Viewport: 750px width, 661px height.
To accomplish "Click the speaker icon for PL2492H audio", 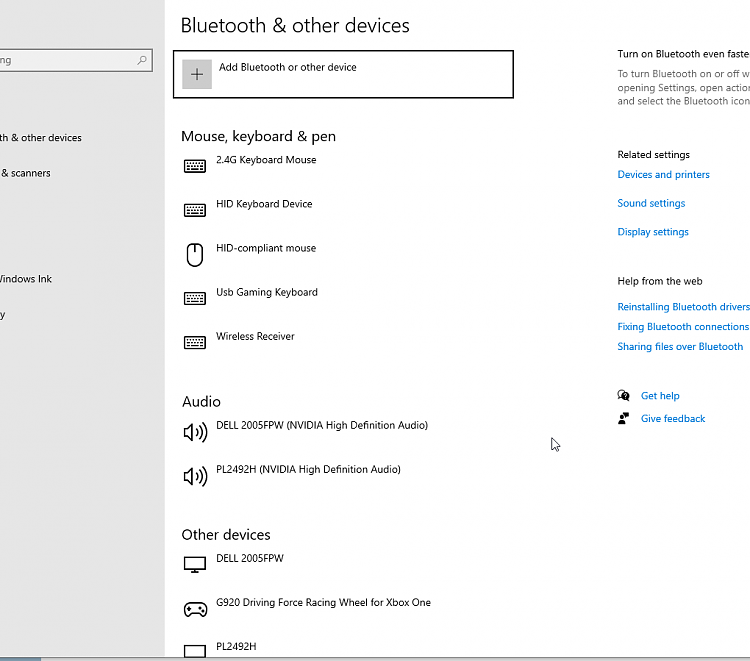I will point(195,476).
